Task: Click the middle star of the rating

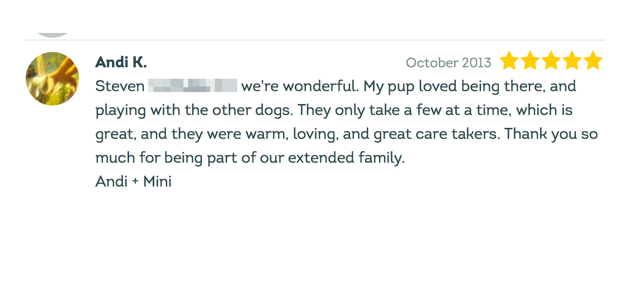Action: (x=551, y=61)
